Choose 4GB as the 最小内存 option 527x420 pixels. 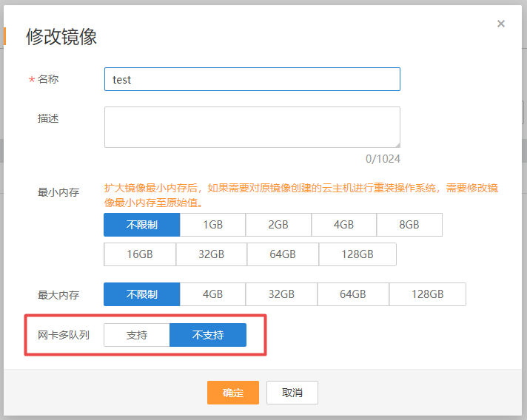(x=344, y=225)
